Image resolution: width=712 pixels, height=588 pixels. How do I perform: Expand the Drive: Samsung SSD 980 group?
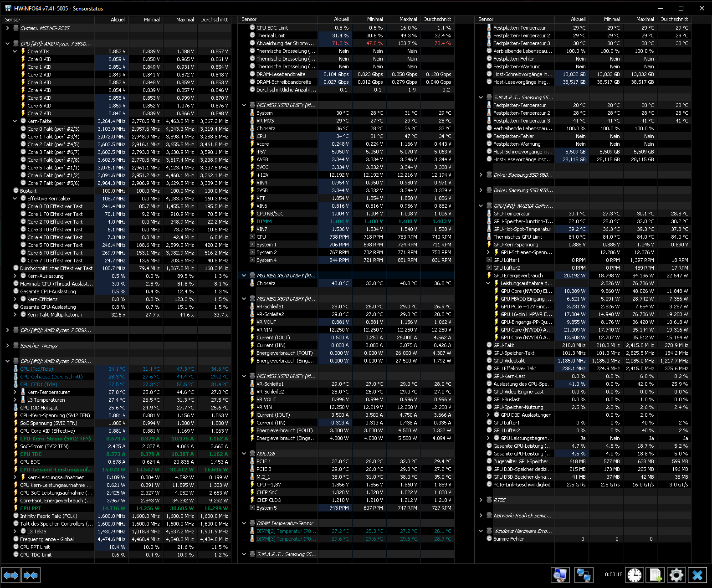[481, 175]
